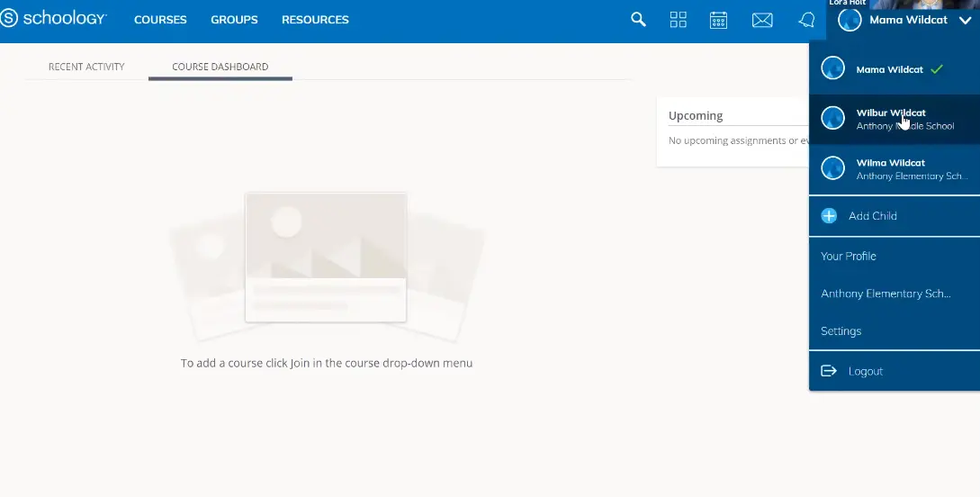980x497 pixels.
Task: Click the Schoology logo
Action: pyautogui.click(x=54, y=19)
